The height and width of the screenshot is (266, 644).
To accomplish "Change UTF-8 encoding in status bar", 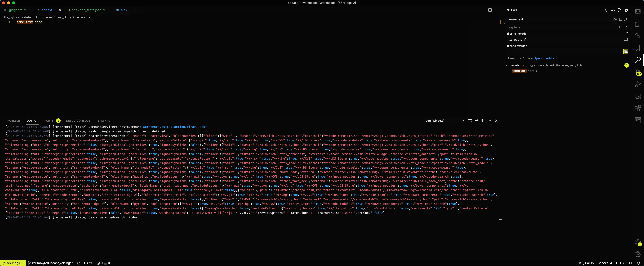I will click(x=620, y=263).
